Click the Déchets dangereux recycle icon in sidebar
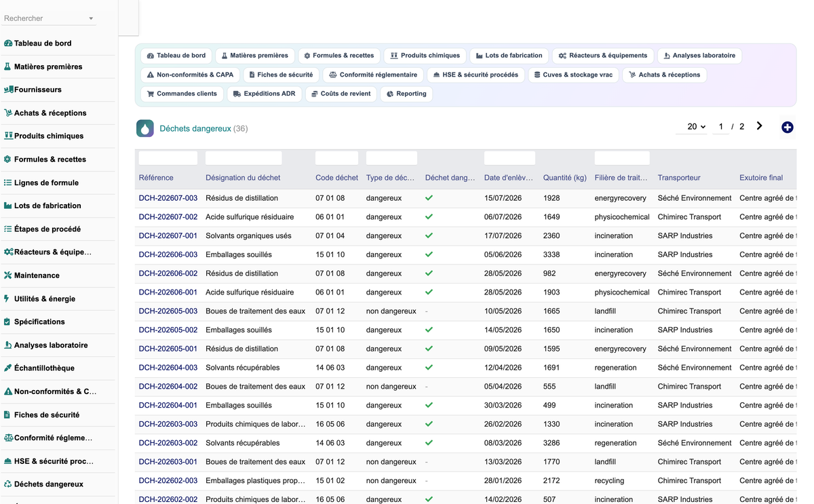The image size is (814, 504). click(8, 484)
